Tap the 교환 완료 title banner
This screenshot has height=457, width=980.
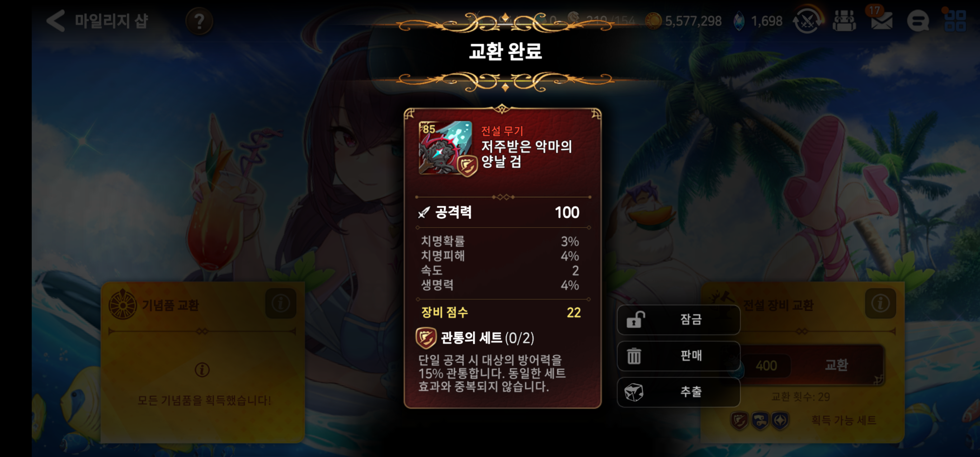tap(505, 51)
